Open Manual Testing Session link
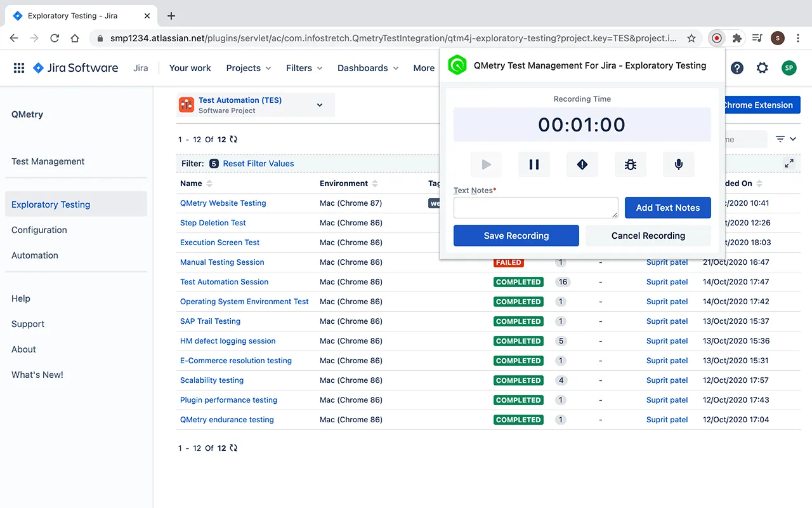 coord(222,262)
